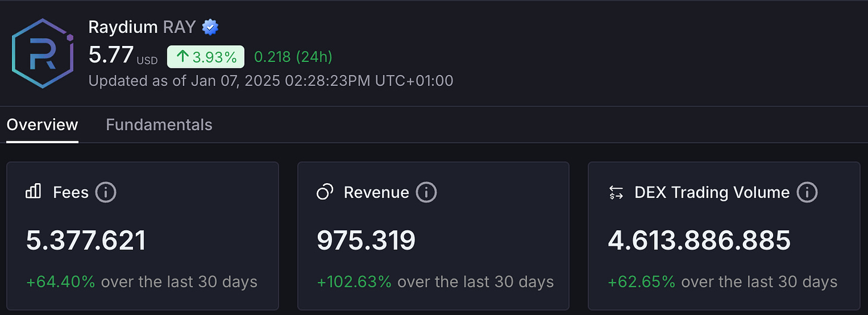Click the Raydium name heading
Viewport: 868px width, 315px height.
(x=123, y=27)
